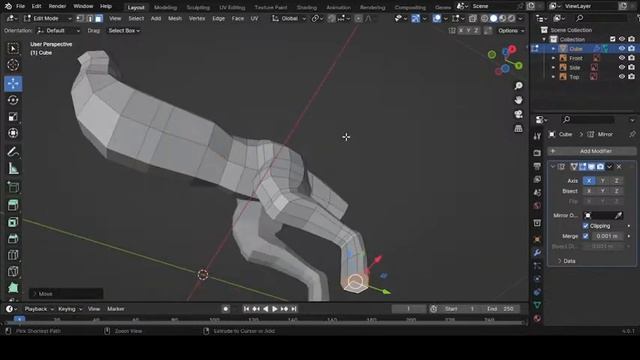Viewport: 640px width, 360px height.
Task: Toggle Bisect X button
Action: tap(589, 191)
